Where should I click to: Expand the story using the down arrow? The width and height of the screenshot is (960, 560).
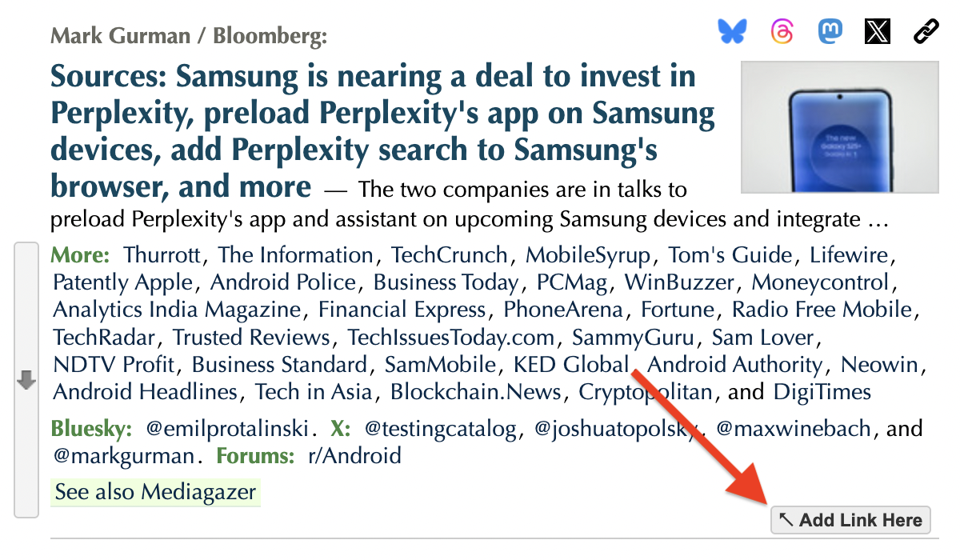click(x=26, y=381)
